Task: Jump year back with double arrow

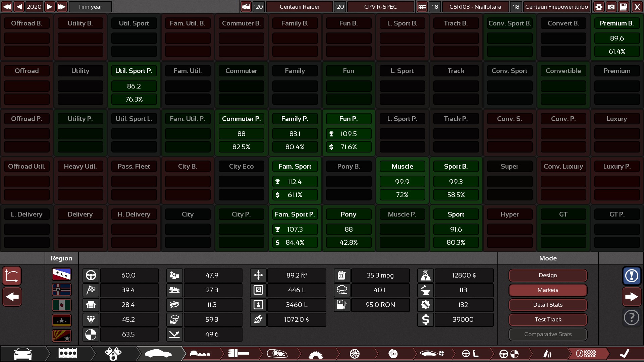Action: (7, 7)
